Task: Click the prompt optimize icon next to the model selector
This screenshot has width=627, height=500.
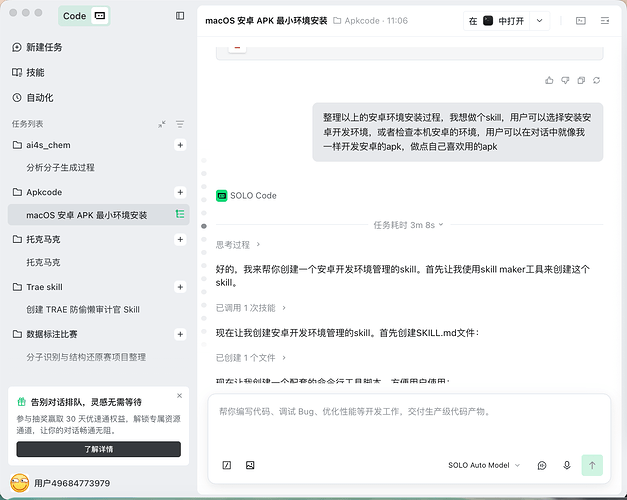Action: (x=542, y=465)
